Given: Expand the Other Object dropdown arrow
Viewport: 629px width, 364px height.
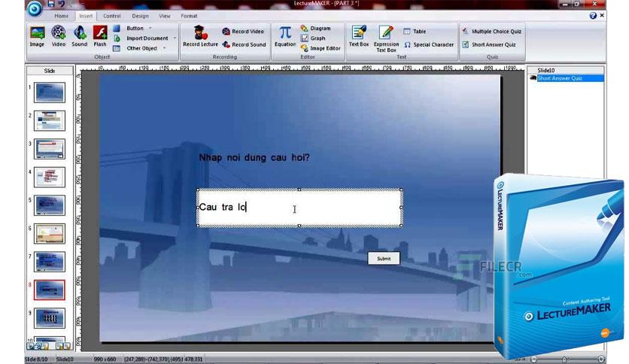Looking at the screenshot, I should tap(165, 48).
